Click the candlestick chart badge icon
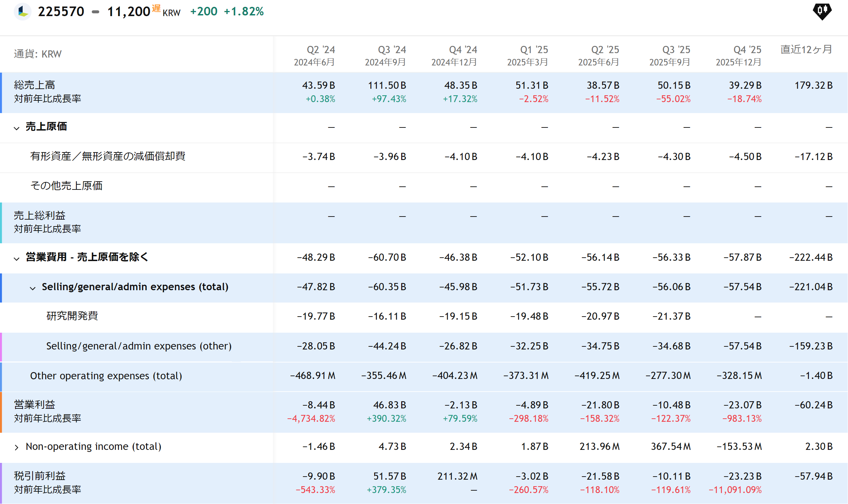The width and height of the screenshot is (848, 504). click(822, 11)
